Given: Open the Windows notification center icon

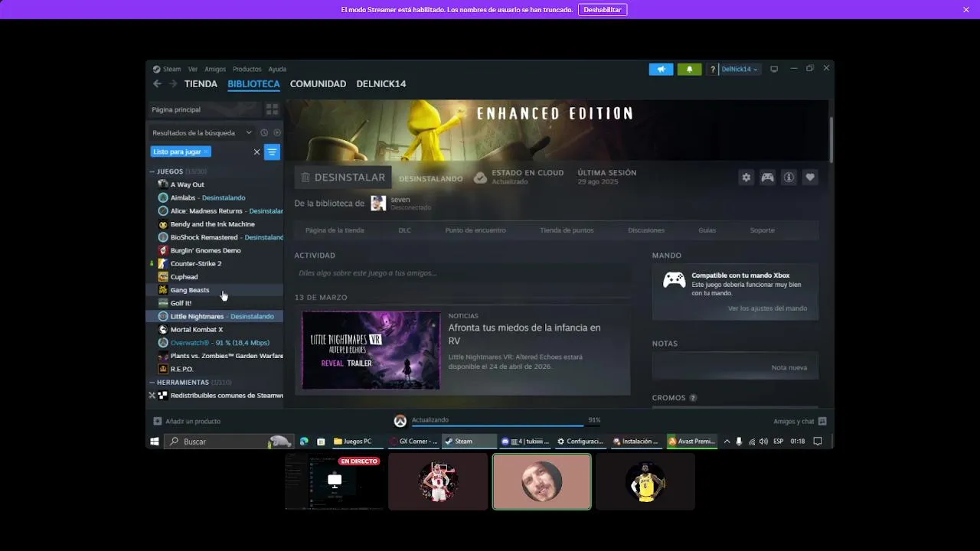Looking at the screenshot, I should click(x=818, y=442).
